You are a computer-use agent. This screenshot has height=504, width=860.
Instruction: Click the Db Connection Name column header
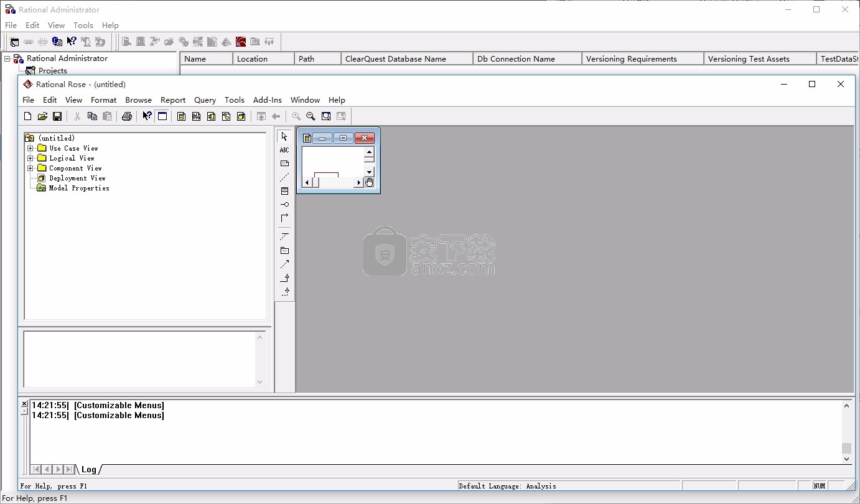[526, 58]
